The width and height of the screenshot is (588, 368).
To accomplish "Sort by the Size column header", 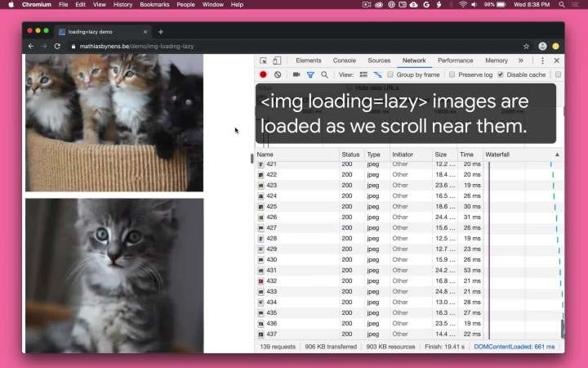I will (444, 155).
